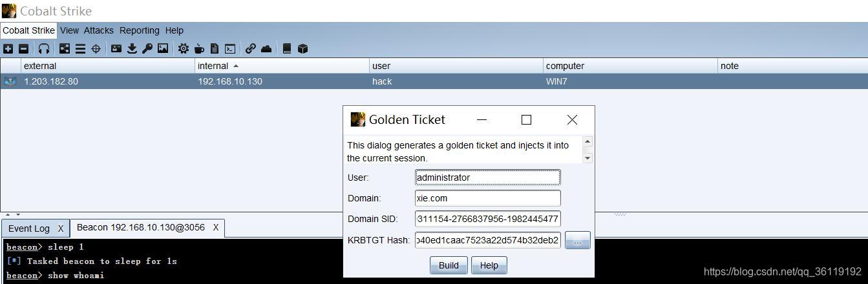Minimize the Golden Ticket dialog
The image size is (868, 284).
(x=482, y=119)
